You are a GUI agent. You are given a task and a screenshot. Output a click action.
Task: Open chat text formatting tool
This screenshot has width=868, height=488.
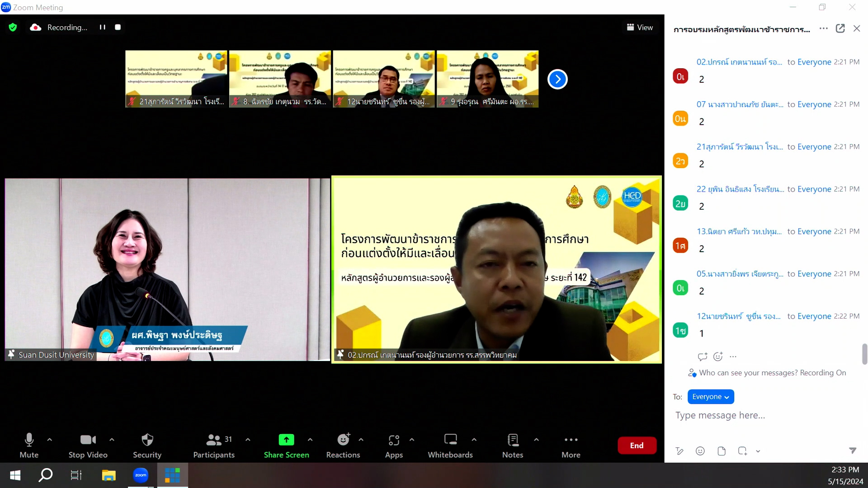[x=679, y=451]
